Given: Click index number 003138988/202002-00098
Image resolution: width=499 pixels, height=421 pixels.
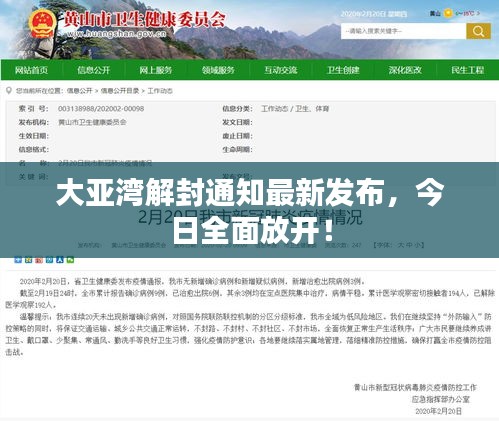Looking at the screenshot, I should [101, 109].
